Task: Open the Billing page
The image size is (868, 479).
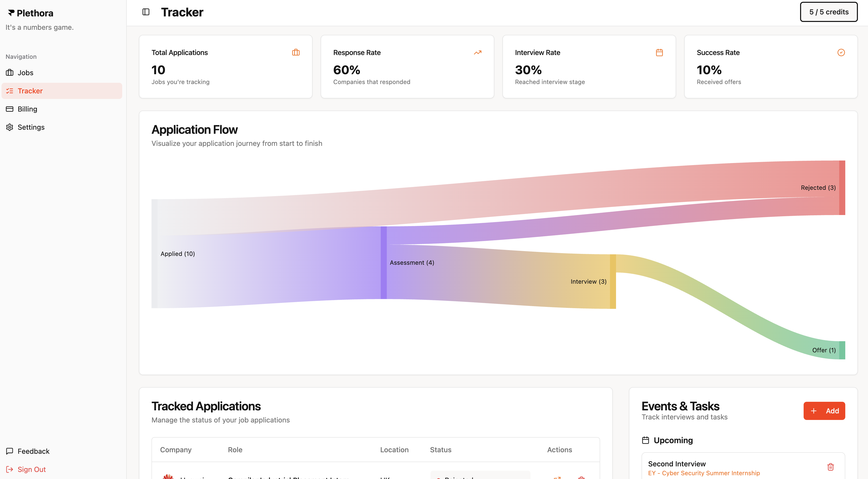Action: click(x=27, y=109)
